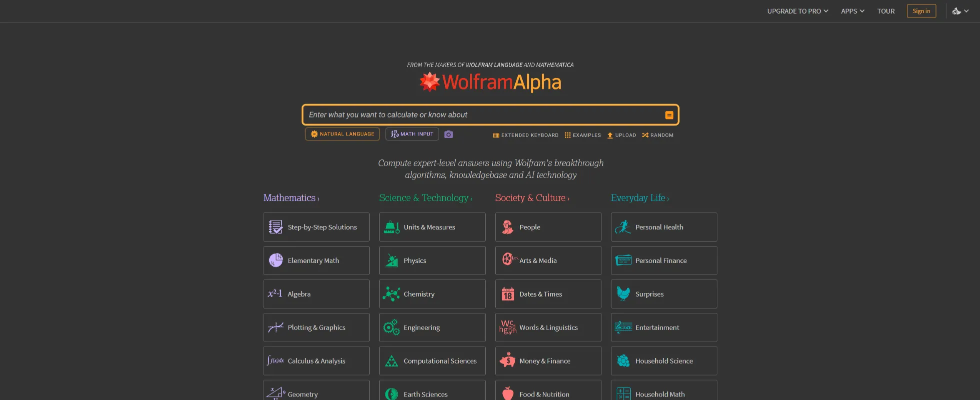Focus the WolframAlpha query input field
Image resolution: width=980 pixels, height=400 pixels.
pyautogui.click(x=483, y=115)
